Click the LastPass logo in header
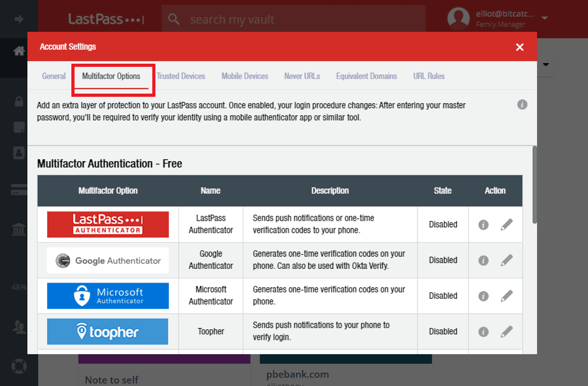Viewport: 588px width, 386px height. point(106,19)
